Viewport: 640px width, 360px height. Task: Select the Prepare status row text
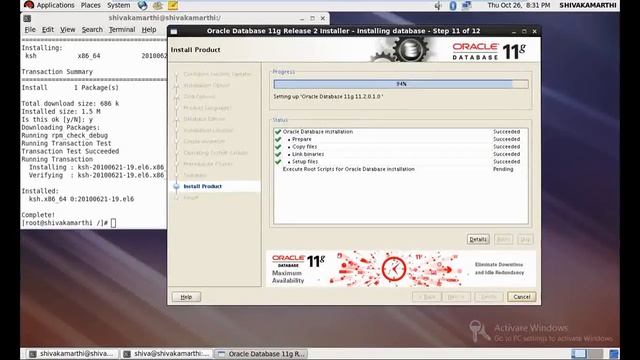click(302, 139)
